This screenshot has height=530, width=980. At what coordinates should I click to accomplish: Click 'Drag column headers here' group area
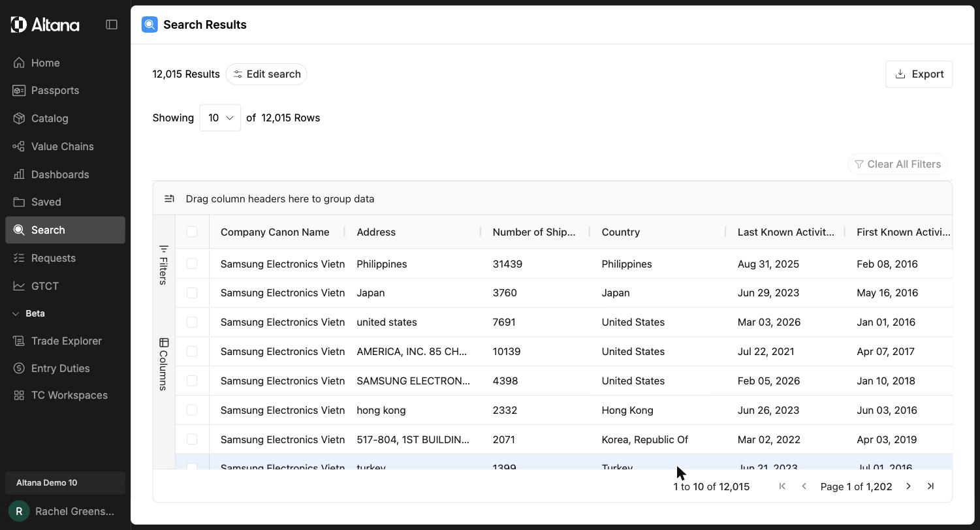(280, 198)
